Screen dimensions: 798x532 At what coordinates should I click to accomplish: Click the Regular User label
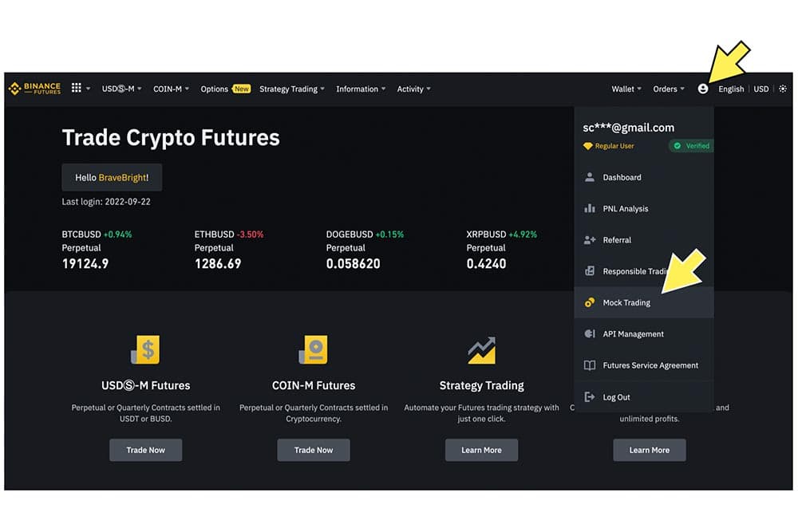pyautogui.click(x=614, y=146)
